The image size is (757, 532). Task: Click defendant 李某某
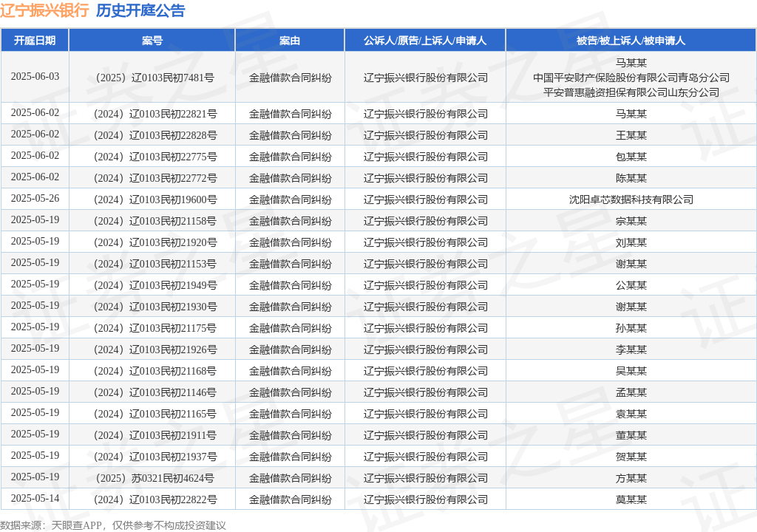point(631,350)
